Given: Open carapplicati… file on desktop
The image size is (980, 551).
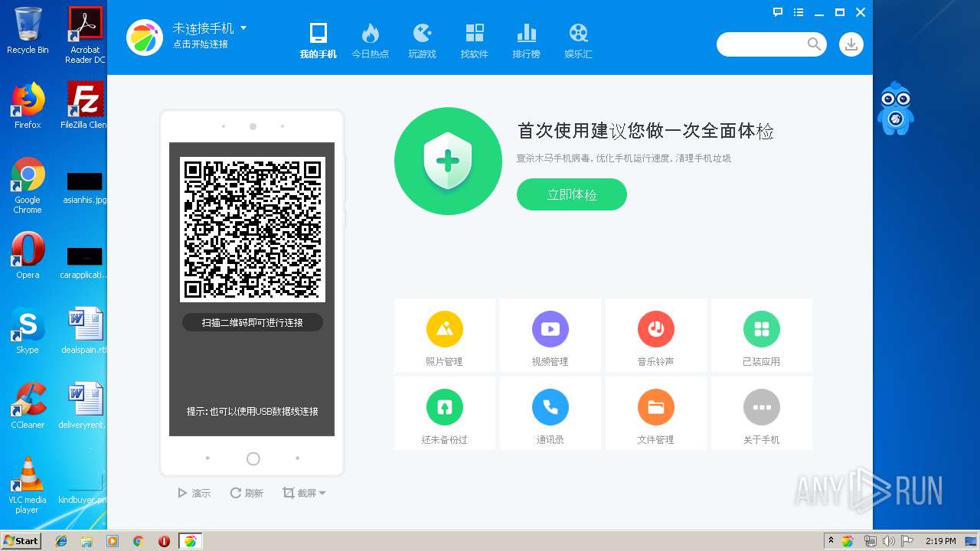Looking at the screenshot, I should [x=85, y=262].
